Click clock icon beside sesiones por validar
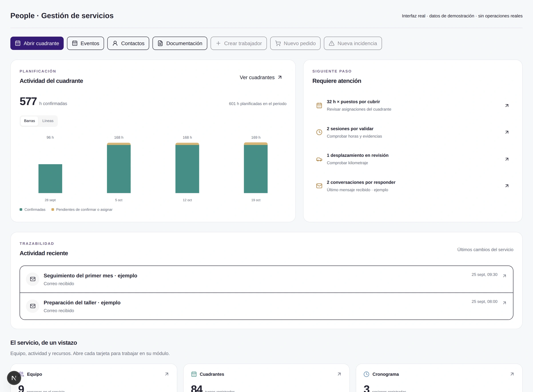The image size is (533, 392). tap(319, 132)
